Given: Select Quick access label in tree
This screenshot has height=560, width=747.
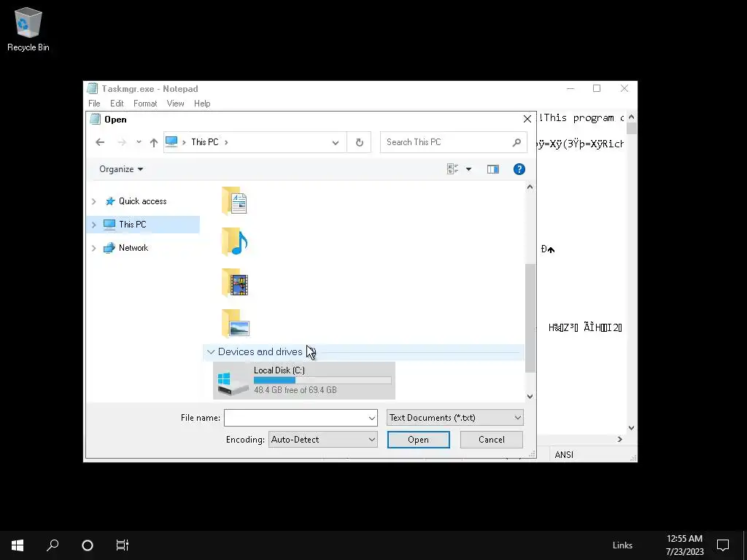Looking at the screenshot, I should pyautogui.click(x=142, y=201).
